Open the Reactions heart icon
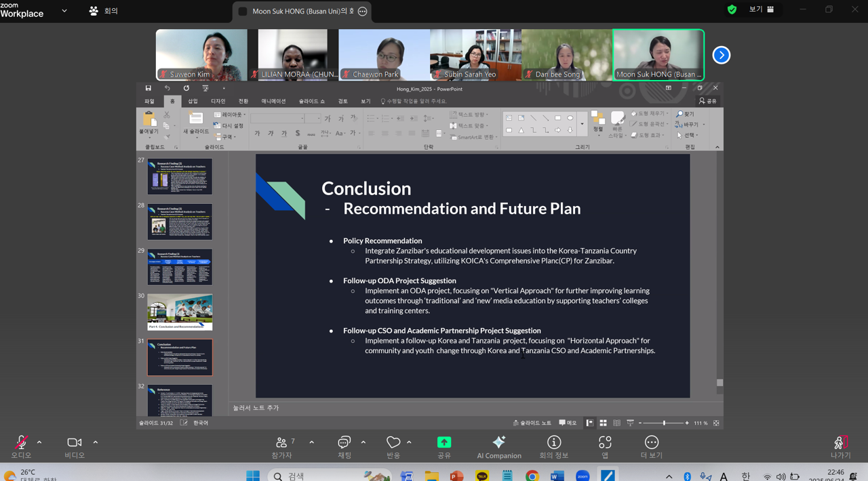868x481 pixels. [x=393, y=443]
